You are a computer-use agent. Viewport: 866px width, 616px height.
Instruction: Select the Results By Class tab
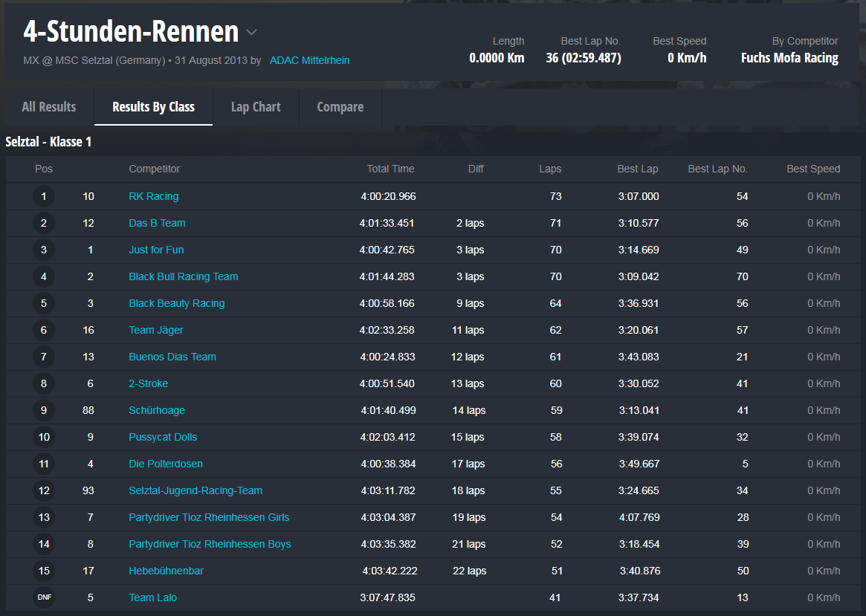(153, 107)
